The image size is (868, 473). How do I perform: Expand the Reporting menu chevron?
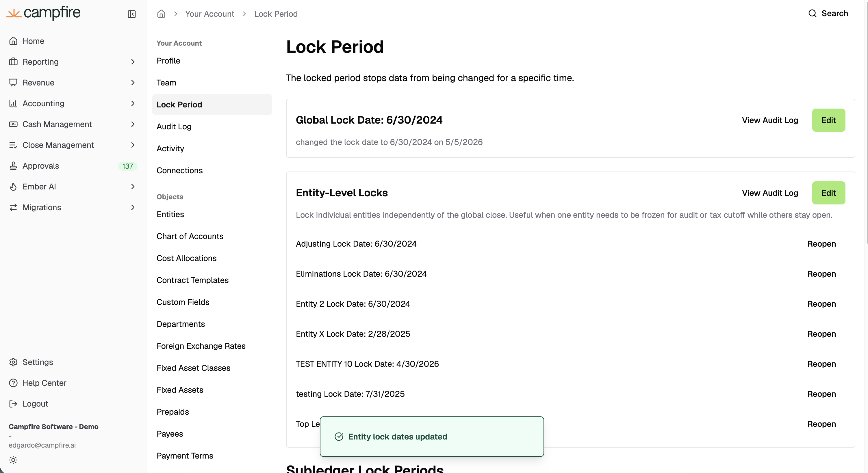133,62
